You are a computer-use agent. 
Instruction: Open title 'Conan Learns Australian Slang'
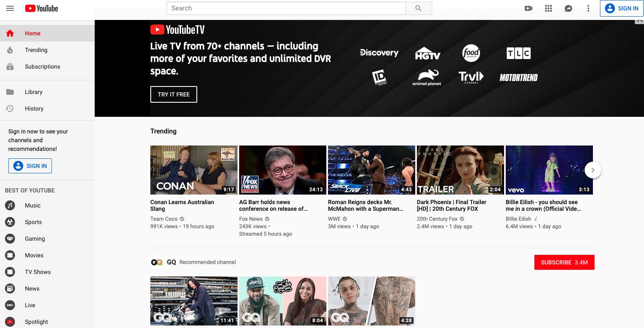(x=182, y=205)
